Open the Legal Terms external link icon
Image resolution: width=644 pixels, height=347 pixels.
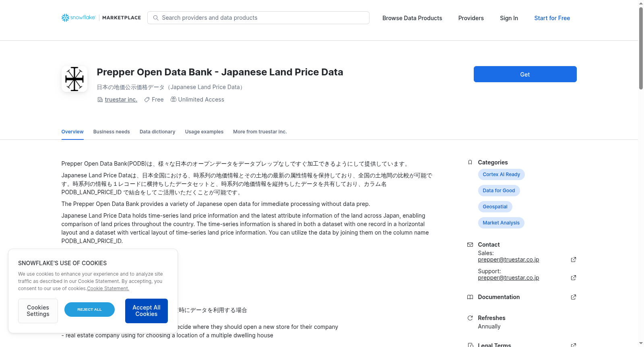tap(574, 345)
